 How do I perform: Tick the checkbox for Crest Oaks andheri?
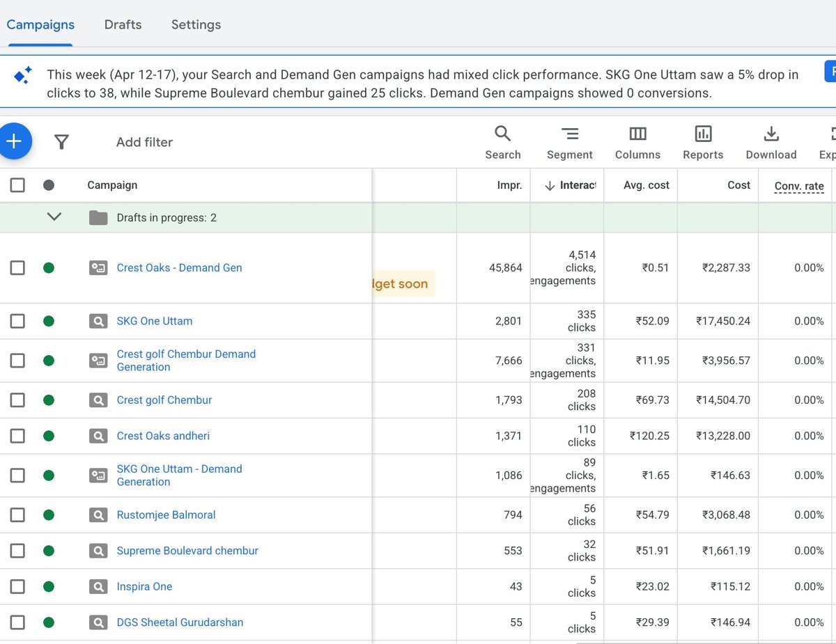(17, 436)
